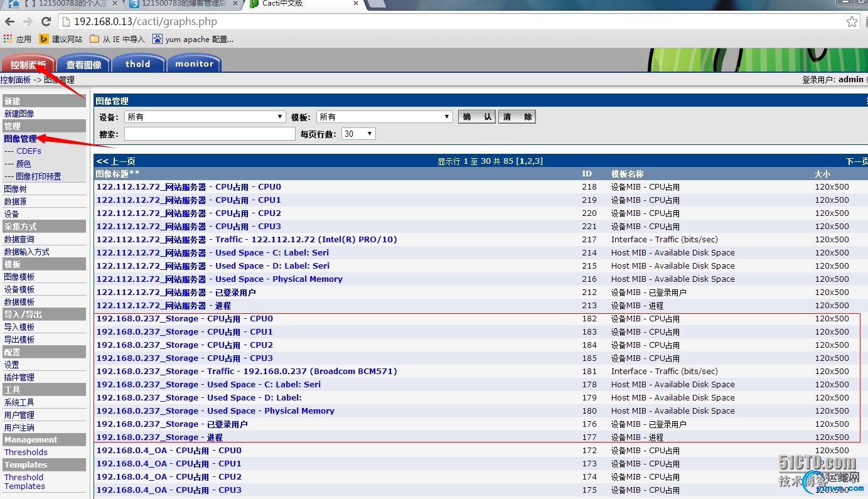The height and width of the screenshot is (499, 868).
Task: Switch to the 查看图像 tab
Action: 83,64
